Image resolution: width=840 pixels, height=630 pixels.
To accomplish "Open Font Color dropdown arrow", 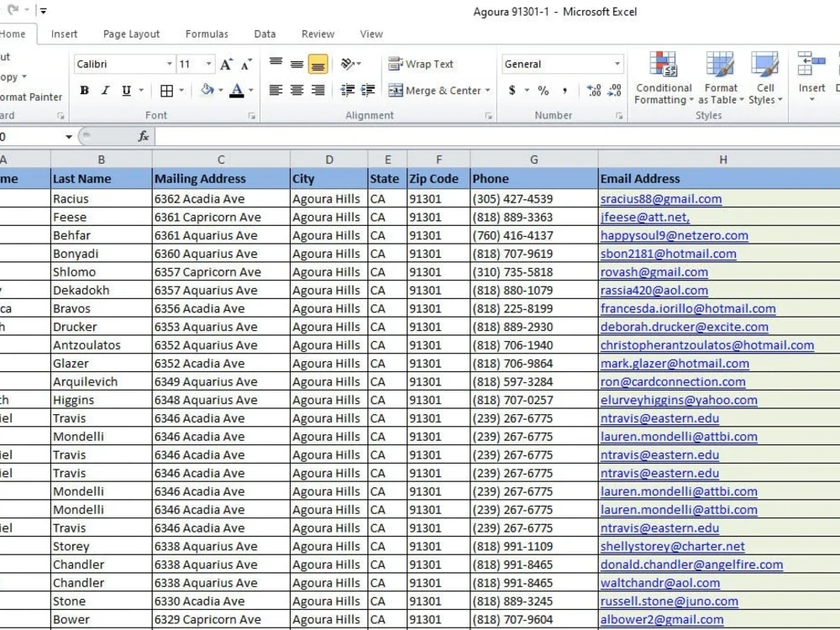I will 250,90.
